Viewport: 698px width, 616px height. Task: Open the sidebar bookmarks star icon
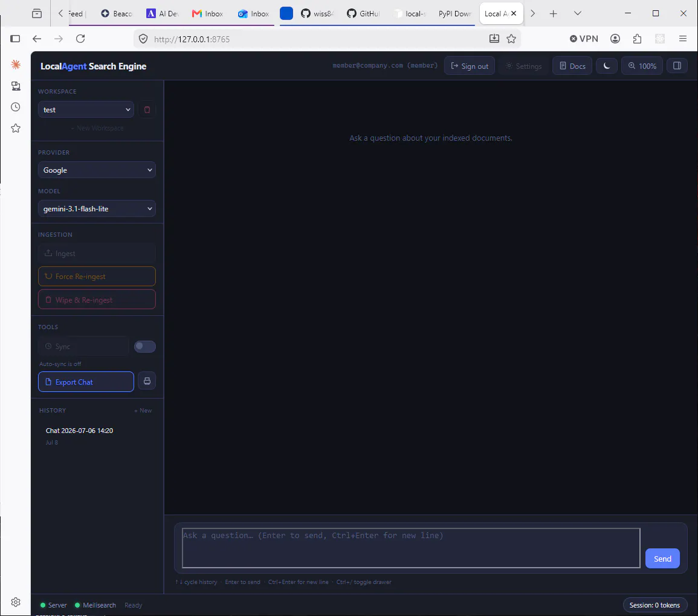coord(16,128)
